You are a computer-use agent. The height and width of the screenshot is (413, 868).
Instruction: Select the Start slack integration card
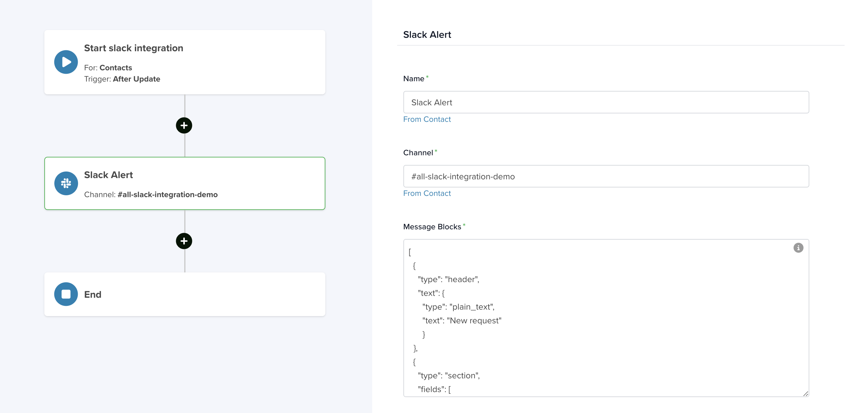click(x=185, y=62)
